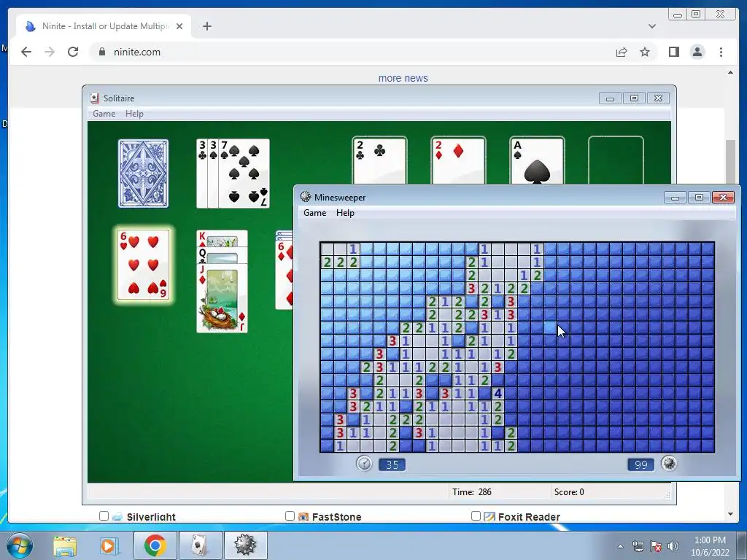Open a new Chrome tab
The width and height of the screenshot is (747, 560).
(x=206, y=26)
